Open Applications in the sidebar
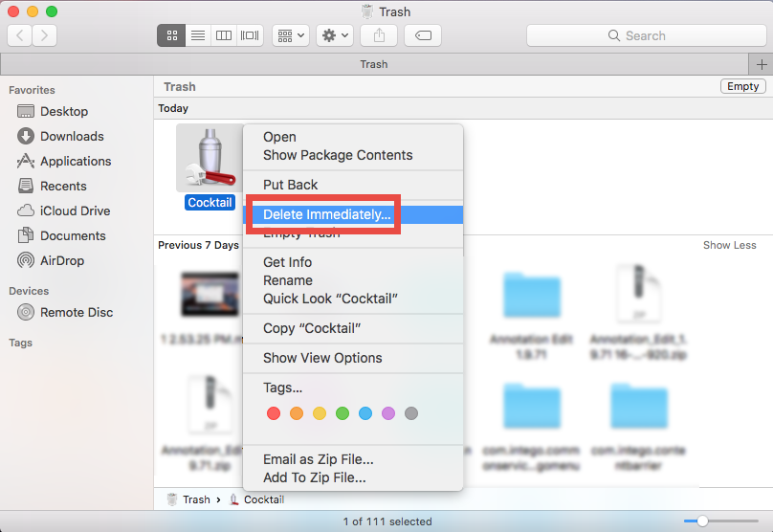Image resolution: width=773 pixels, height=532 pixels. 63,162
